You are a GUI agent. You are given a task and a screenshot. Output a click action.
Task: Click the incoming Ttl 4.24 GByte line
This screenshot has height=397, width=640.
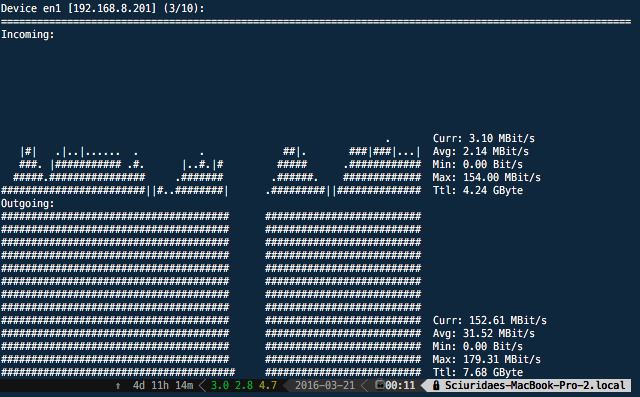coord(478,191)
